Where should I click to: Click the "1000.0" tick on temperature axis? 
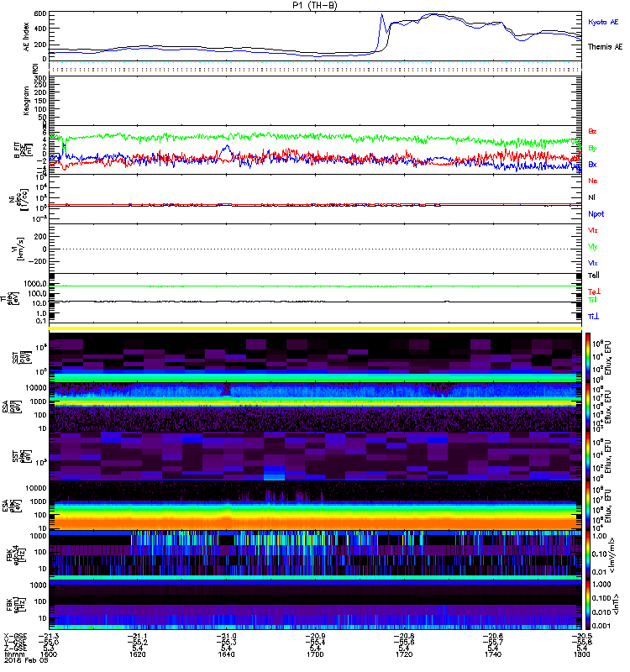[x=35, y=284]
